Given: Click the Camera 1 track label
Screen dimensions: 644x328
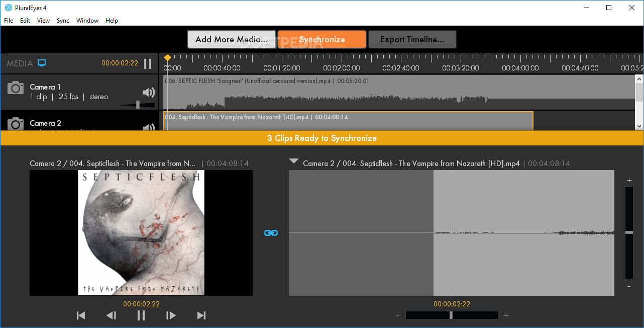Looking at the screenshot, I should [x=45, y=87].
